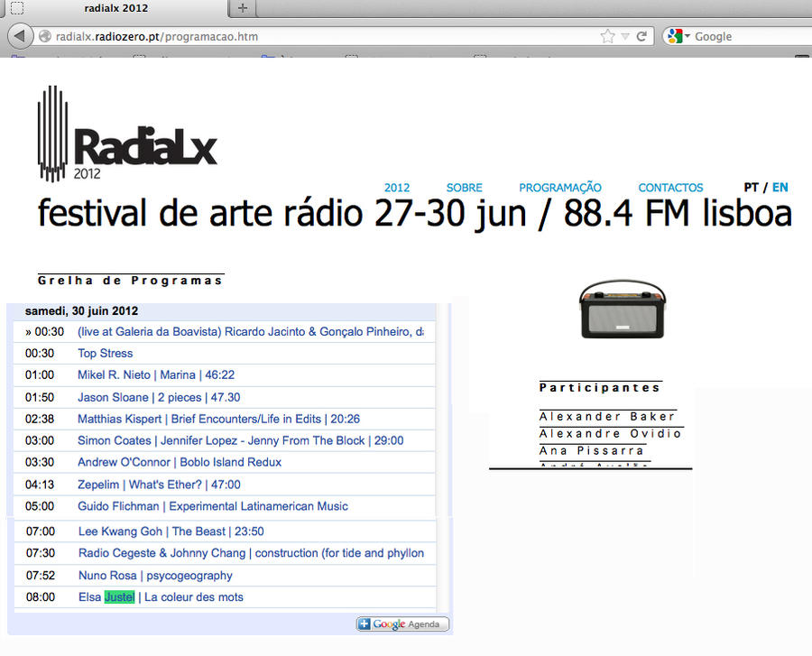
Task: Select participant Ana Pissarra
Action: tap(591, 450)
